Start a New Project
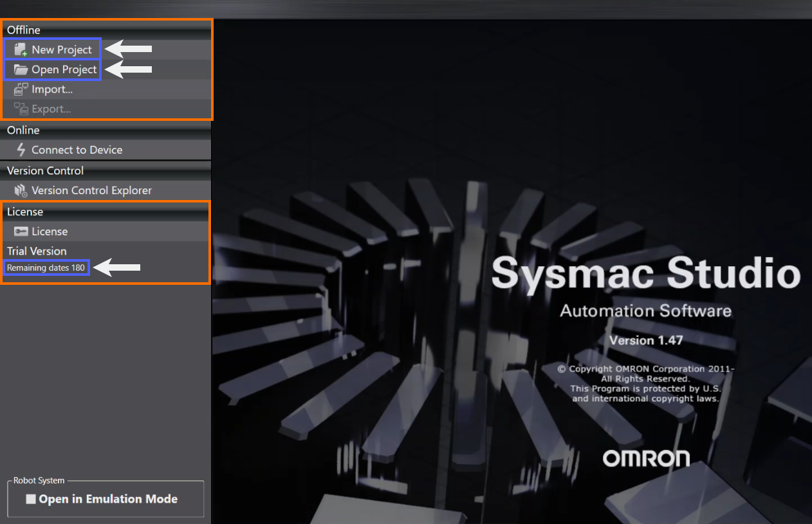 (x=62, y=50)
